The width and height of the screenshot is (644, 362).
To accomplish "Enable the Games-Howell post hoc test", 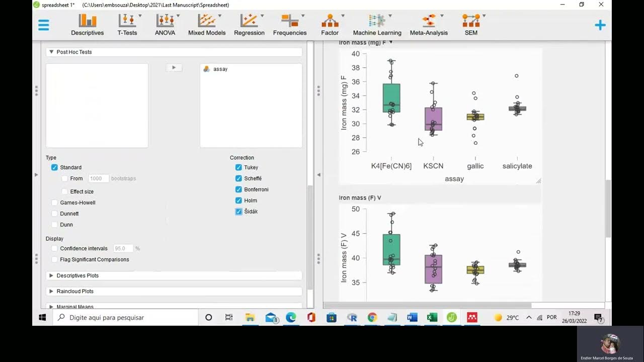I will pos(54,203).
